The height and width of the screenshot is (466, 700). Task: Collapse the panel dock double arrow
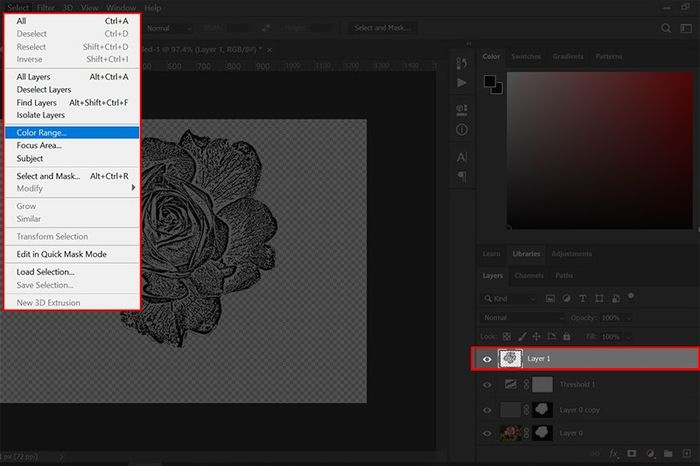click(x=469, y=44)
